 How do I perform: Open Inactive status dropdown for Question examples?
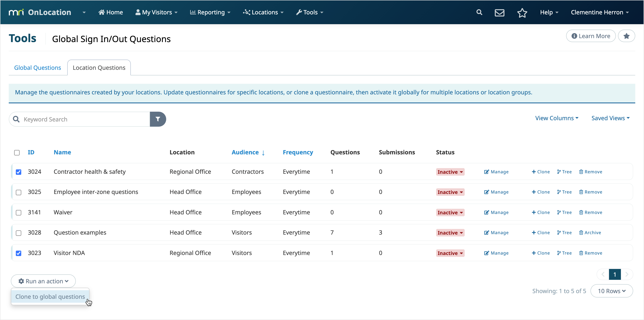[x=450, y=233]
